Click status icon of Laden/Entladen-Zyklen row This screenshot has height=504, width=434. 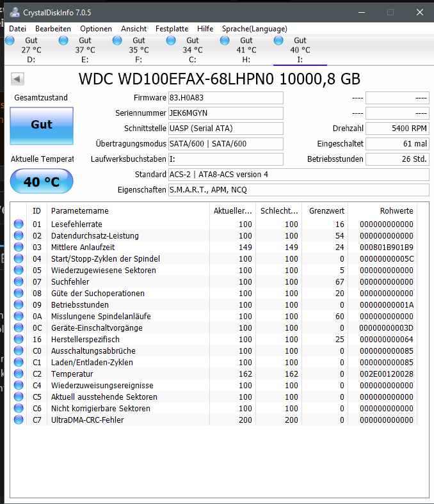pyautogui.click(x=19, y=362)
